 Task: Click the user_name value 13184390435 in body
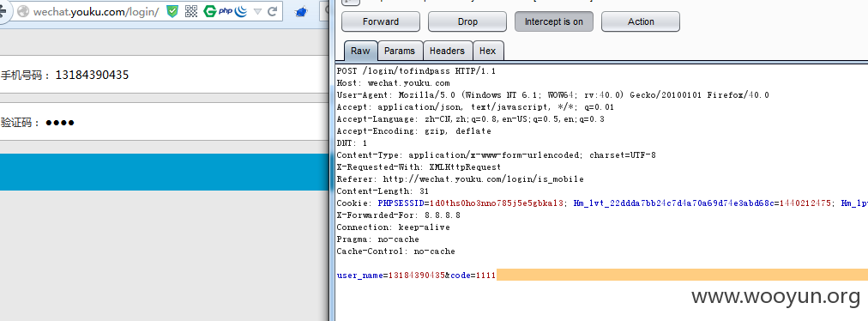click(416, 276)
